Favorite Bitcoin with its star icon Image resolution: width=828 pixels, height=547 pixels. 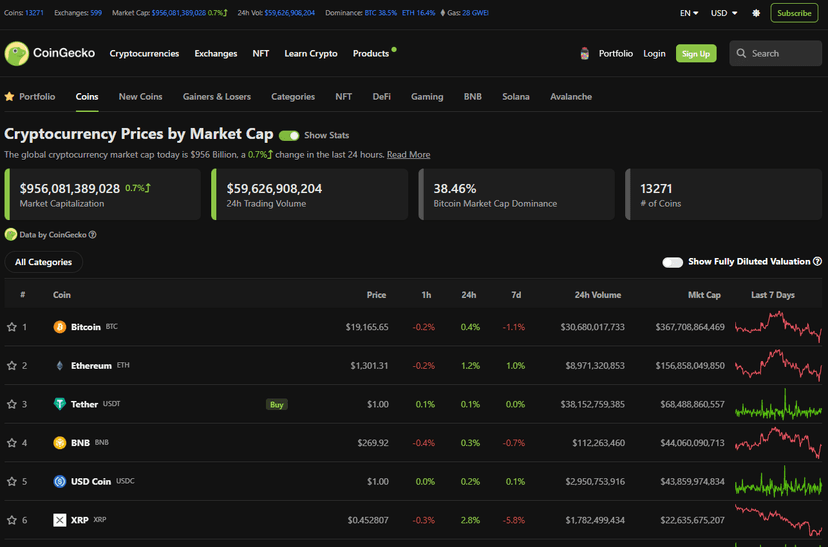click(x=12, y=327)
